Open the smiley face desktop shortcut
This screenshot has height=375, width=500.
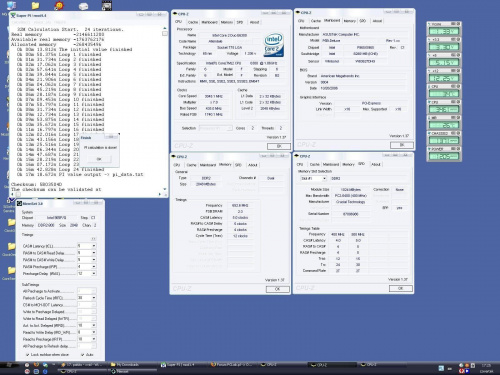tap(59, 5)
